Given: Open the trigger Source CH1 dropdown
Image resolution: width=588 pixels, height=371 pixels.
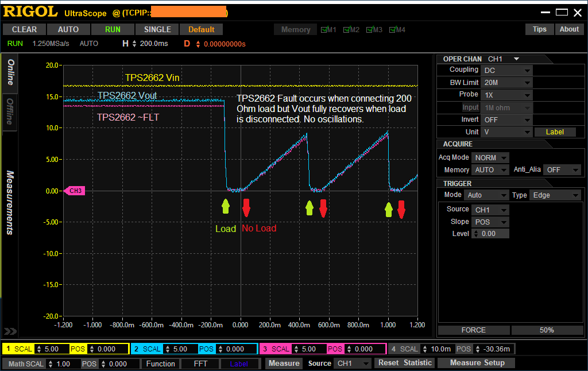Looking at the screenshot, I should coord(490,210).
